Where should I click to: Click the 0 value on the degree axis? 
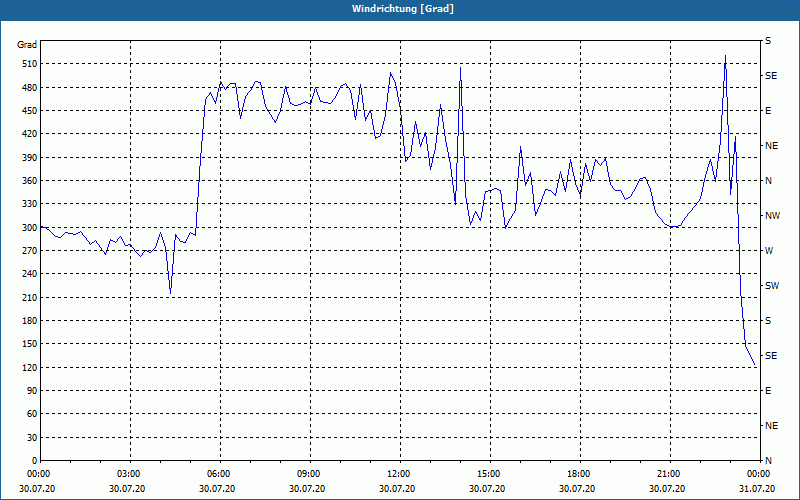pyautogui.click(x=34, y=461)
